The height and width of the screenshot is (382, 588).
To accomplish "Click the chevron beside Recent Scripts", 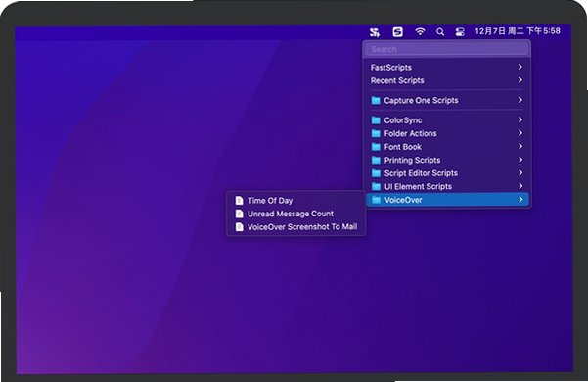I will click(520, 80).
